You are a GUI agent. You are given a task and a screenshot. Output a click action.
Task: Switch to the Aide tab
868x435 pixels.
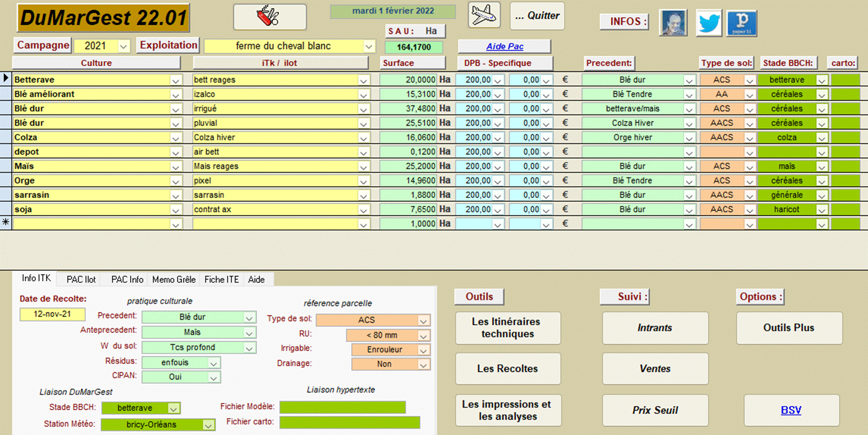click(x=256, y=280)
